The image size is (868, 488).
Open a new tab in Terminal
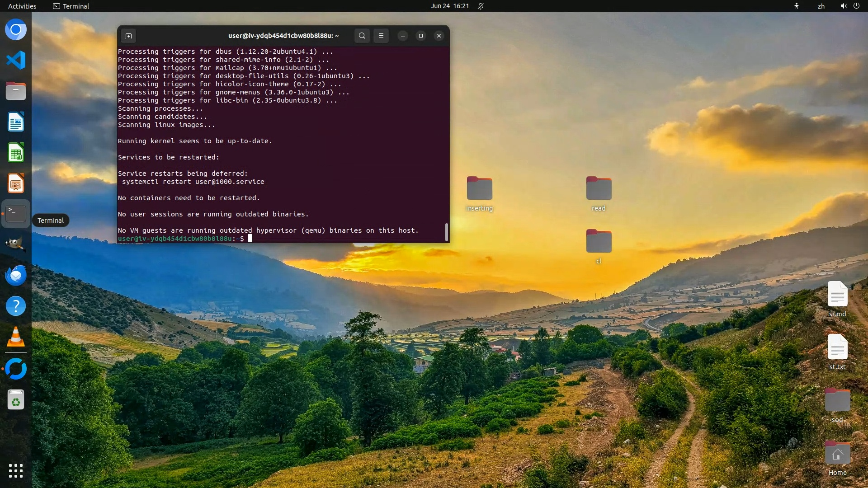tap(128, 36)
